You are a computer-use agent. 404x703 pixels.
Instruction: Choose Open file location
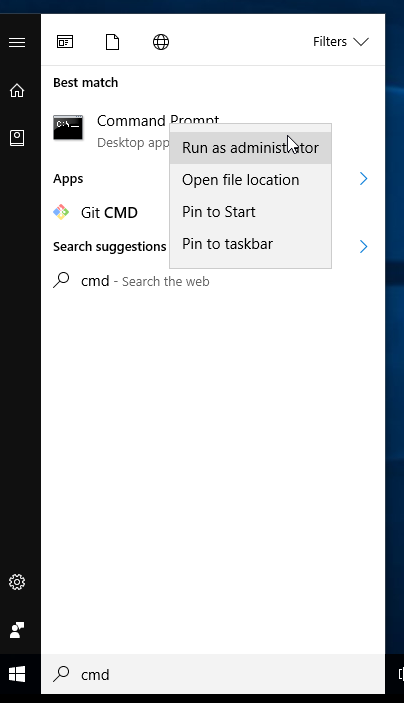click(x=250, y=180)
